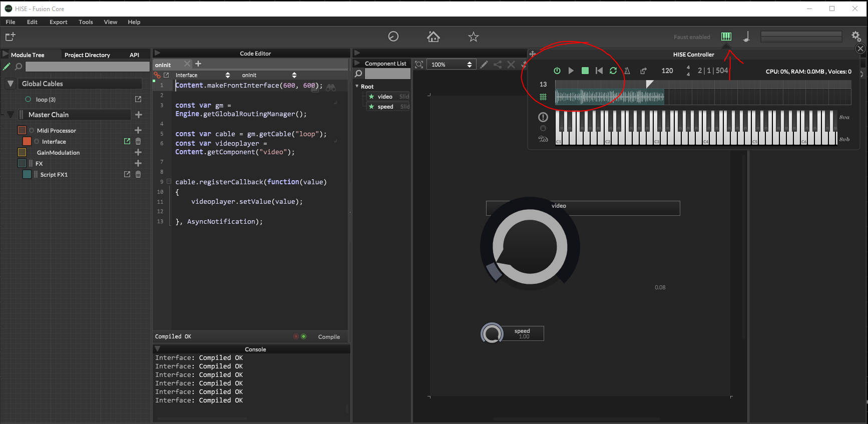Open the Interface processor dropdown in code editor

click(203, 75)
